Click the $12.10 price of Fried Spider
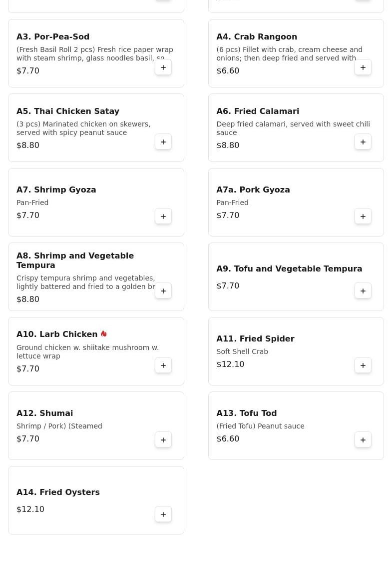Viewport: 392px width, 561px height. 230,364
